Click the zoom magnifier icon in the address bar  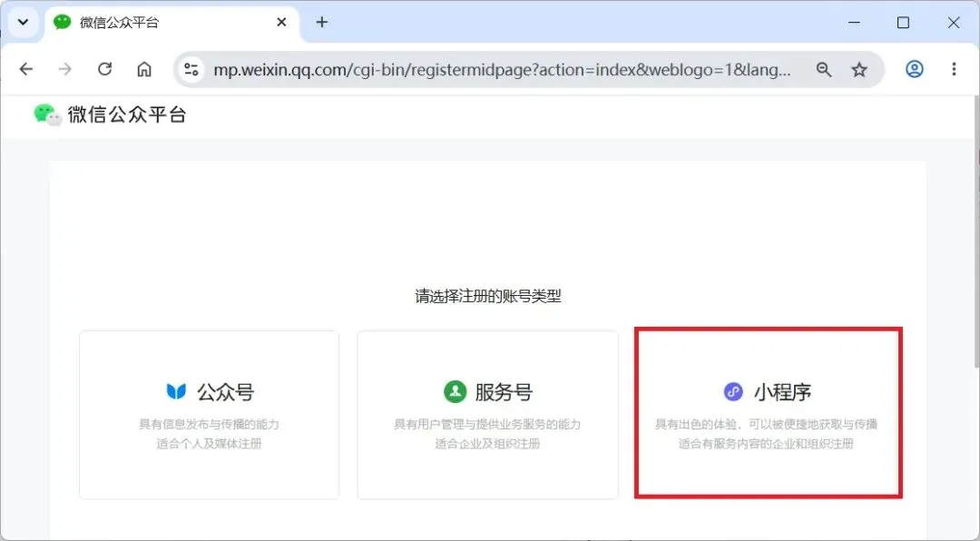click(824, 69)
